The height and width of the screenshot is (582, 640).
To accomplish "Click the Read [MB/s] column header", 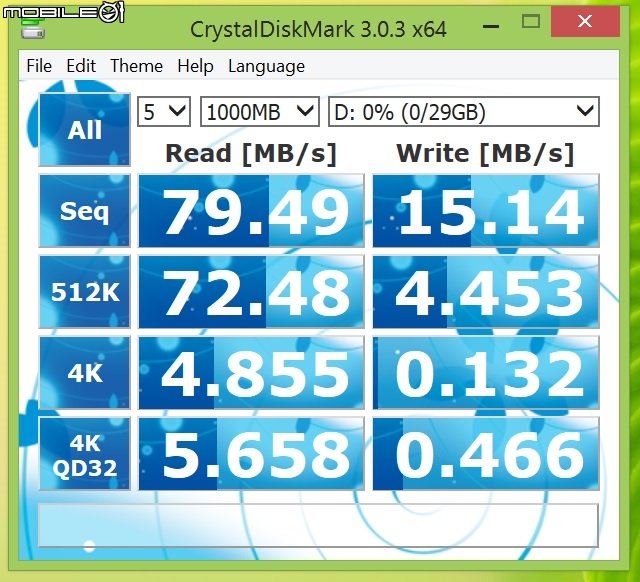I will [251, 154].
